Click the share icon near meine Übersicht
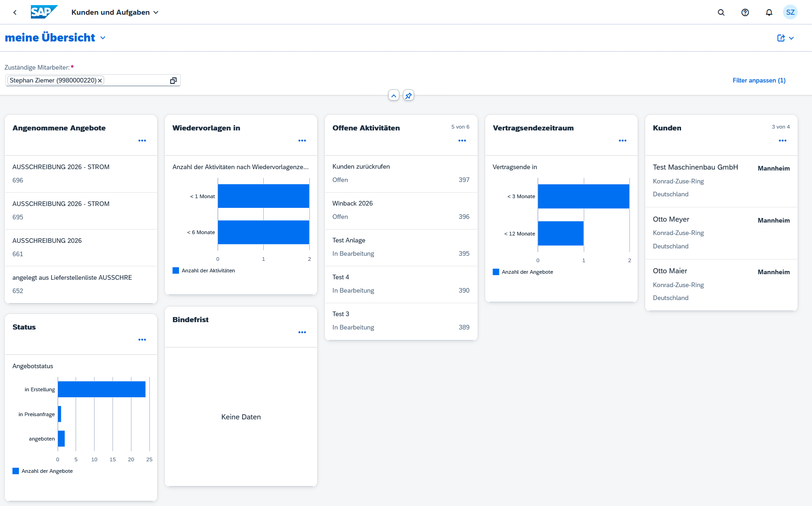This screenshot has width=812, height=506. point(780,38)
